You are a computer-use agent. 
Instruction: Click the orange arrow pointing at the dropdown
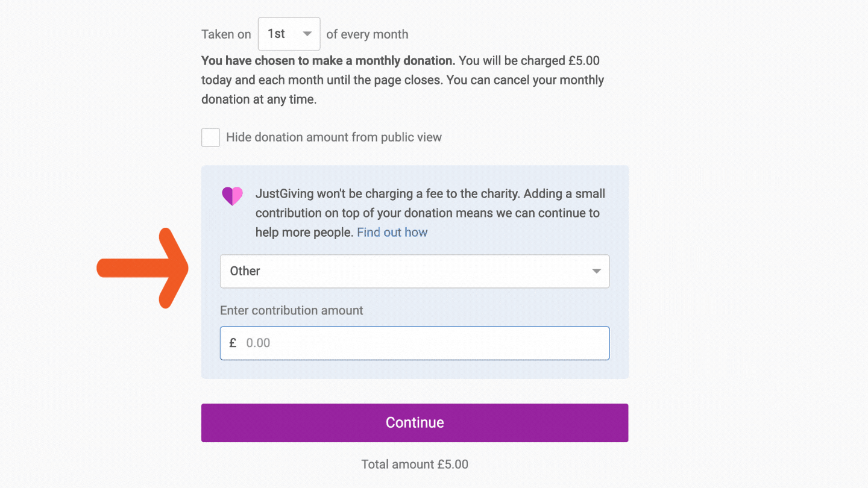pyautogui.click(x=145, y=269)
